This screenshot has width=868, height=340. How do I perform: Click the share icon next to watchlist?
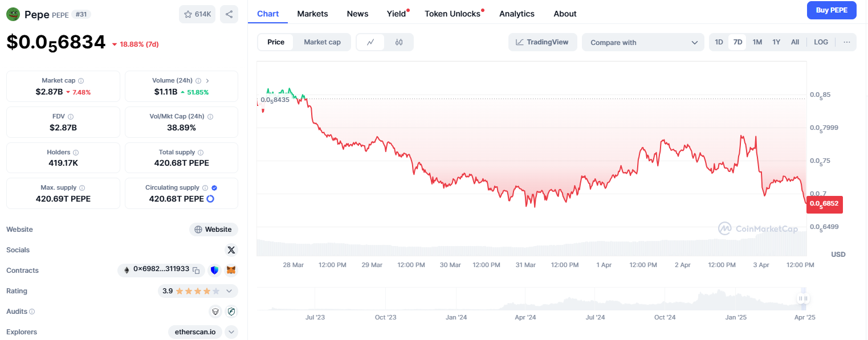229,14
